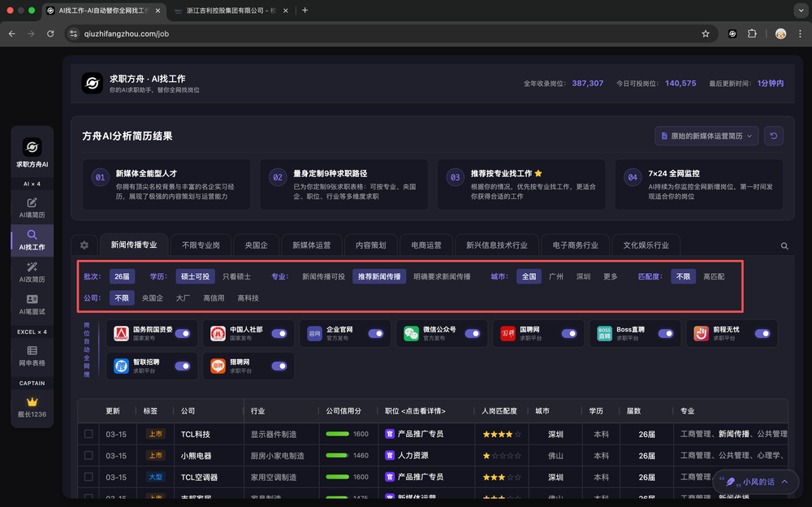Select the 高匹配 match filter
This screenshot has width=812, height=507.
click(x=714, y=276)
